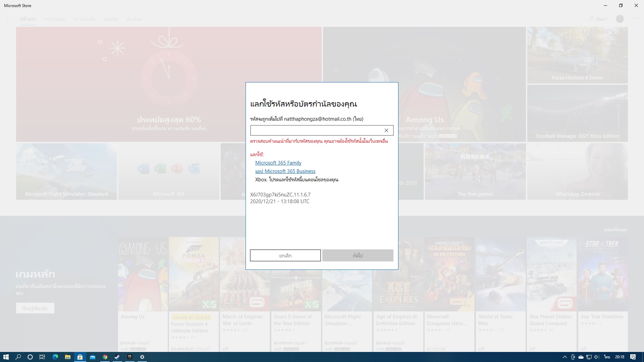Image resolution: width=644 pixels, height=362 pixels.
Task: Select the error code text X6J703gp7ki5nuZC.11.1.6.7
Action: 280,195
